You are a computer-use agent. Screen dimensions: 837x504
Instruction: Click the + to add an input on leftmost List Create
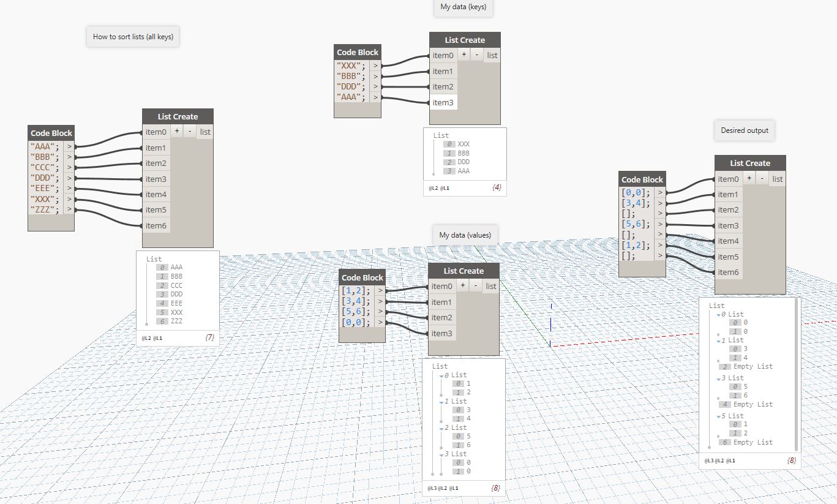(x=176, y=131)
